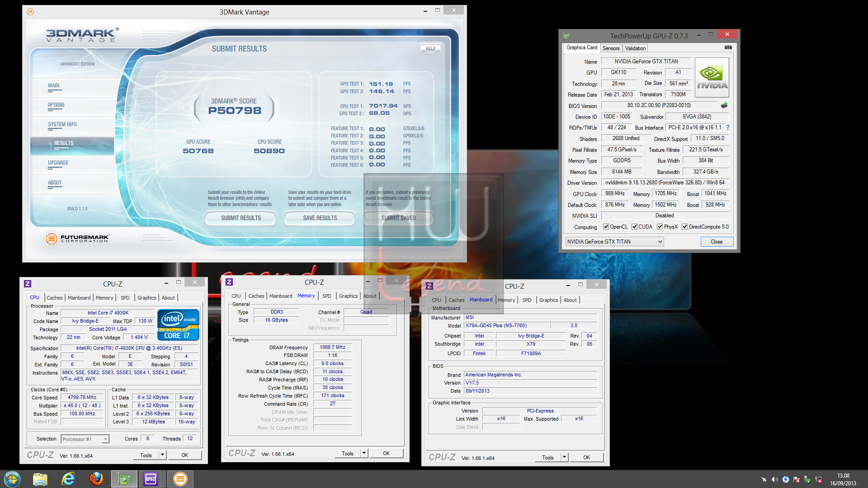Image resolution: width=868 pixels, height=488 pixels.
Task: Click the blue lightning bolt tray icon
Action: pyautogui.click(x=786, y=479)
